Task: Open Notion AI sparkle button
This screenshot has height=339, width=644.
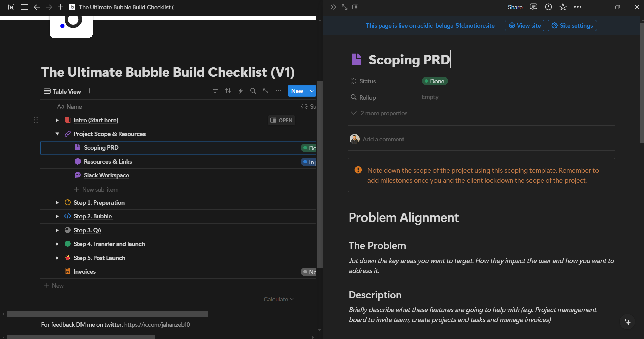Action: point(627,322)
